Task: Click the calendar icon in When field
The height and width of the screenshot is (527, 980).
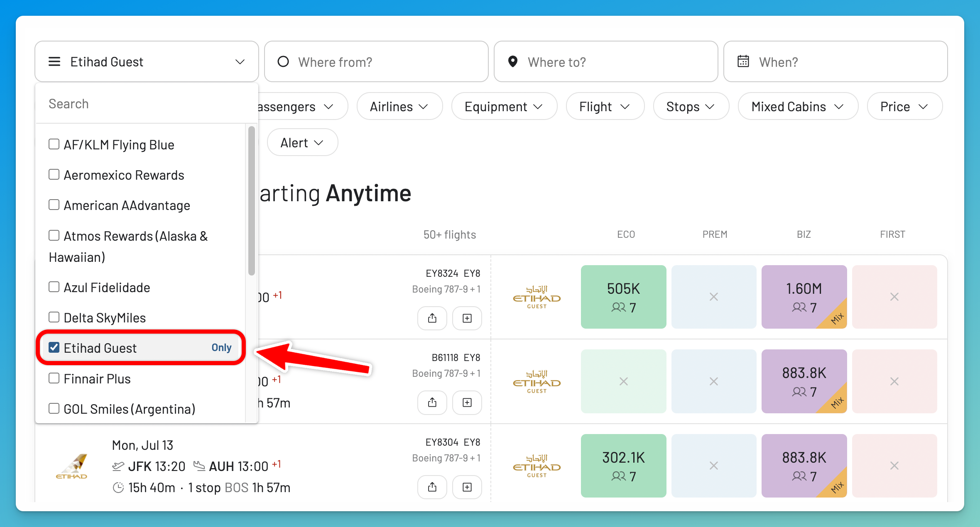Action: pyautogui.click(x=743, y=61)
